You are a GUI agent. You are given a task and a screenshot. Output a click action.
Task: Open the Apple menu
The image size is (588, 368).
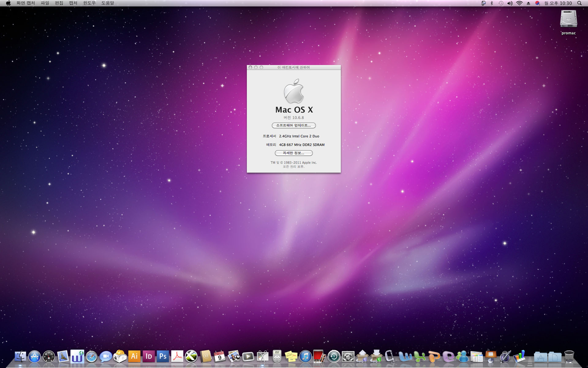click(8, 3)
